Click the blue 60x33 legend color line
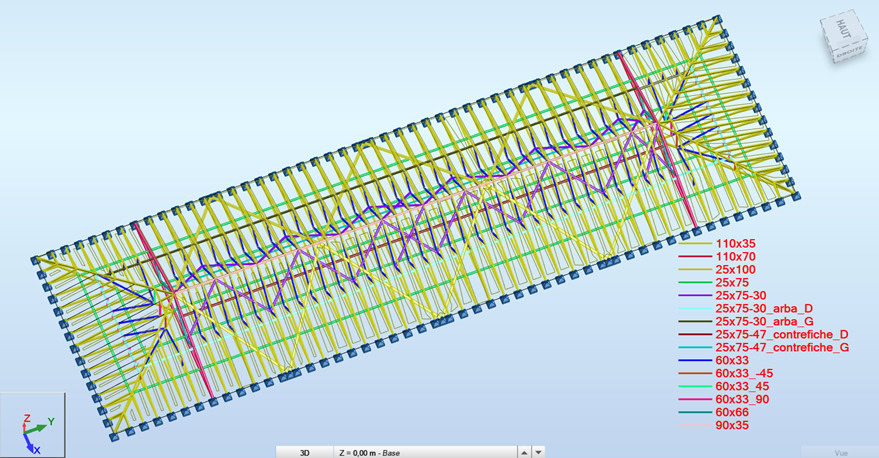The image size is (879, 458). point(696,361)
